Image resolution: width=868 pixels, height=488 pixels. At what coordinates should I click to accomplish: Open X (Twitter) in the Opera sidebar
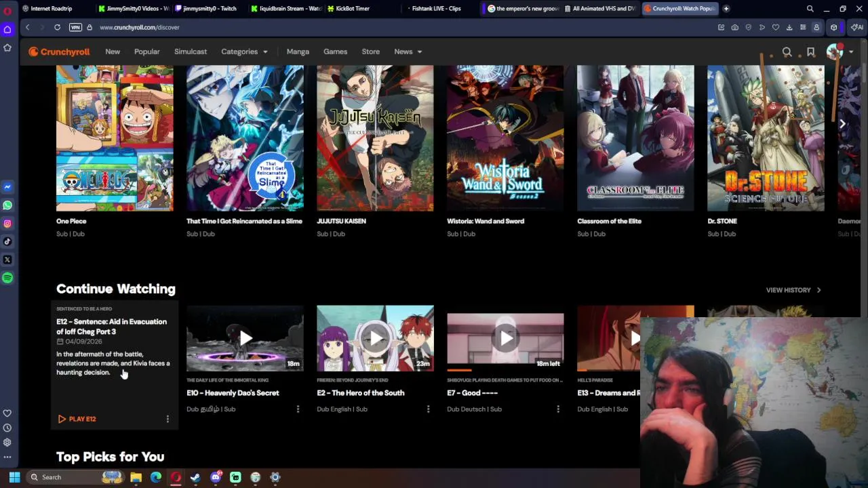(x=7, y=260)
